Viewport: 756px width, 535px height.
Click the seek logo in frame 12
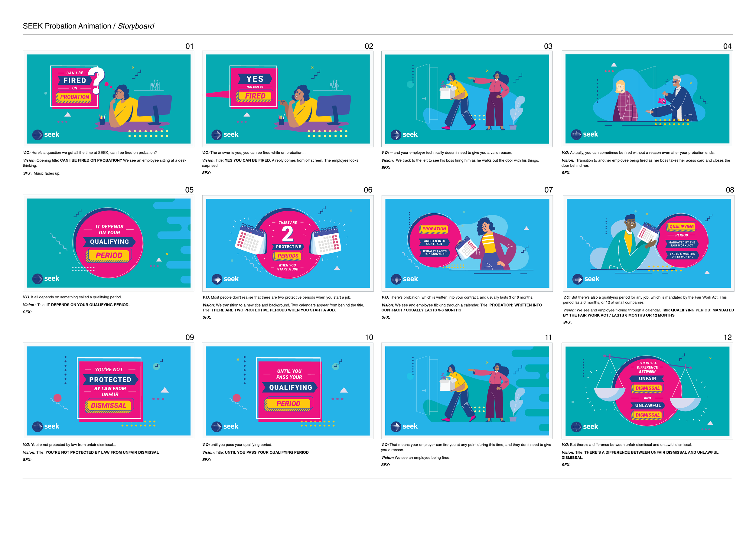click(x=585, y=427)
